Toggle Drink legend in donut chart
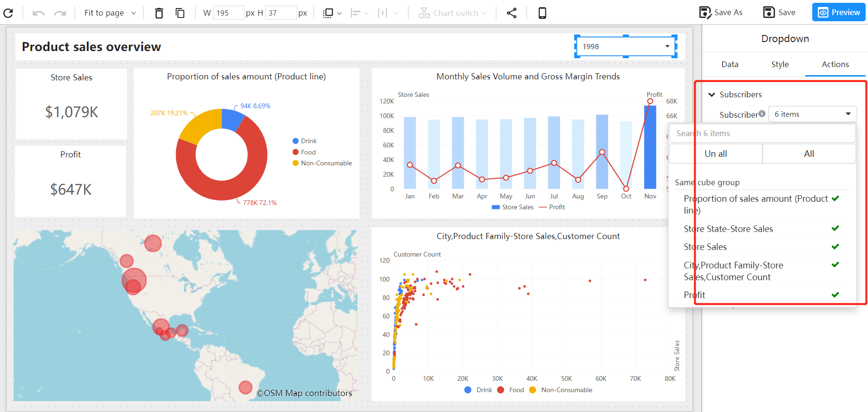Image resolution: width=868 pixels, height=412 pixels. tap(305, 141)
